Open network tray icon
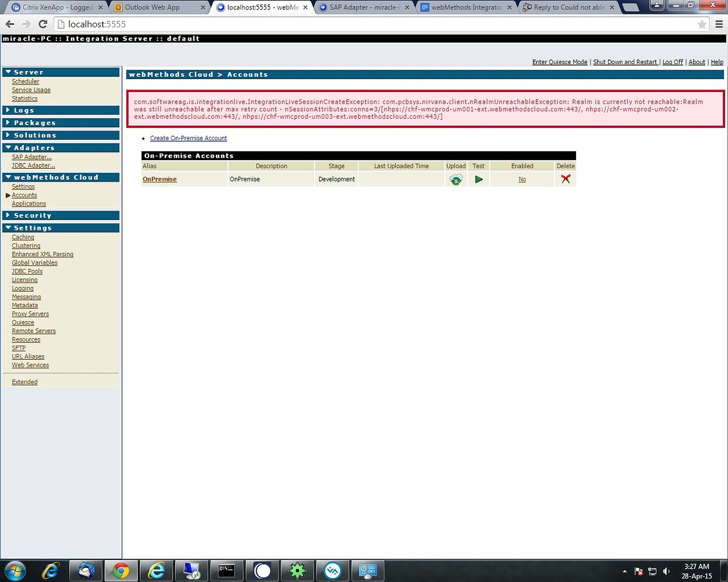 coord(653,572)
